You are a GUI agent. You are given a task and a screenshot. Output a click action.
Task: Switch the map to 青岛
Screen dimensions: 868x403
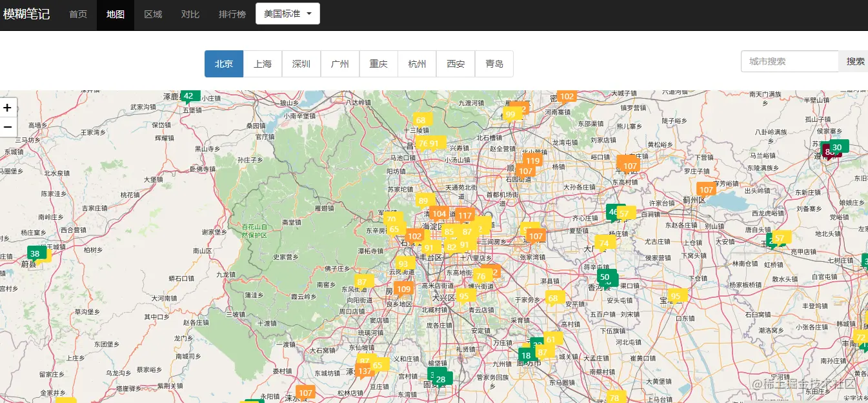pos(494,64)
